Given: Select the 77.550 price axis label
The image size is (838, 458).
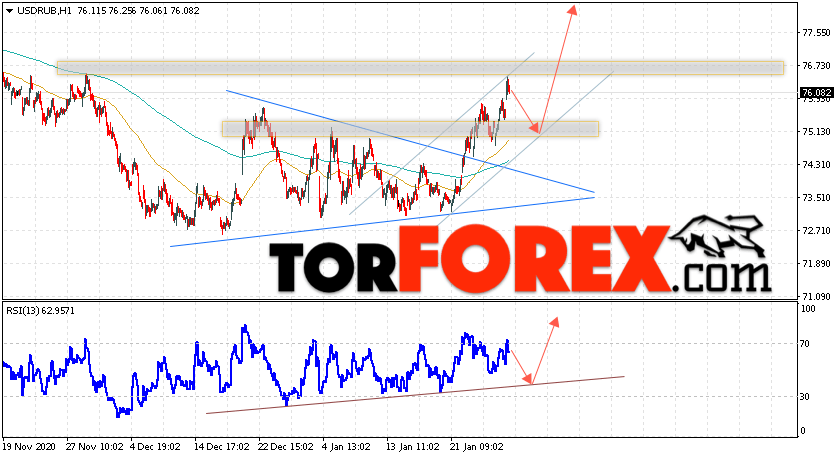Looking at the screenshot, I should 816,33.
